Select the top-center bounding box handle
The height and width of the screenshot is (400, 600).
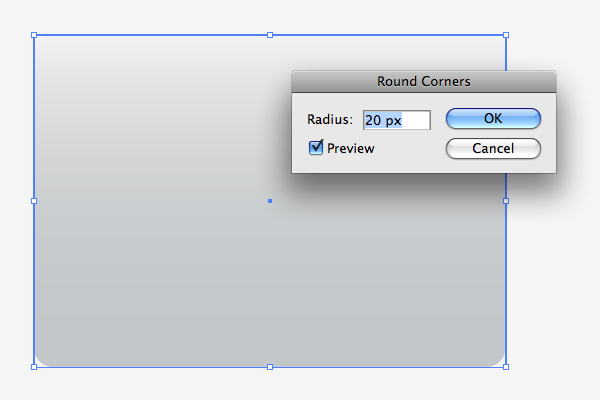point(270,35)
